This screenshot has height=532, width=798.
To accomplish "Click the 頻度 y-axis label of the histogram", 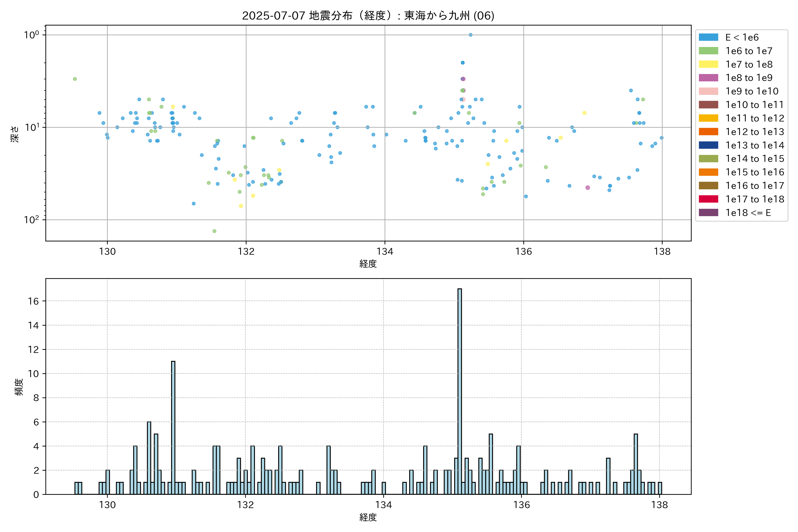I will 19,387.
